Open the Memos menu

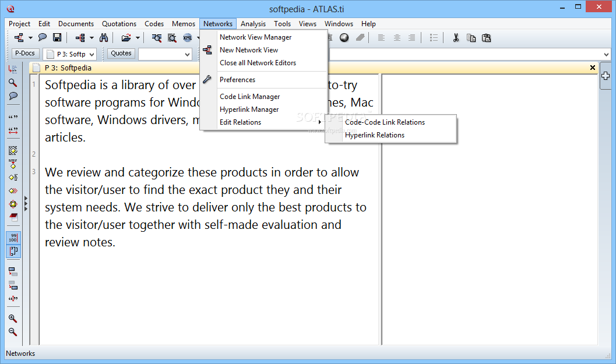point(183,23)
